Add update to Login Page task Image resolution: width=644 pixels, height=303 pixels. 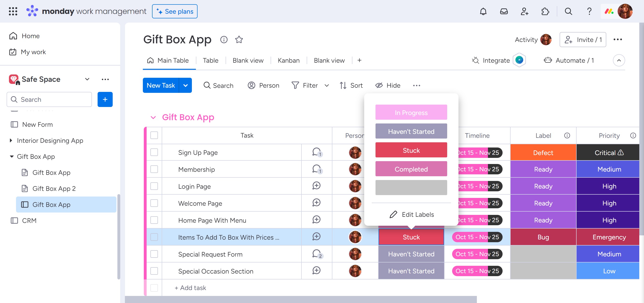[x=317, y=186]
